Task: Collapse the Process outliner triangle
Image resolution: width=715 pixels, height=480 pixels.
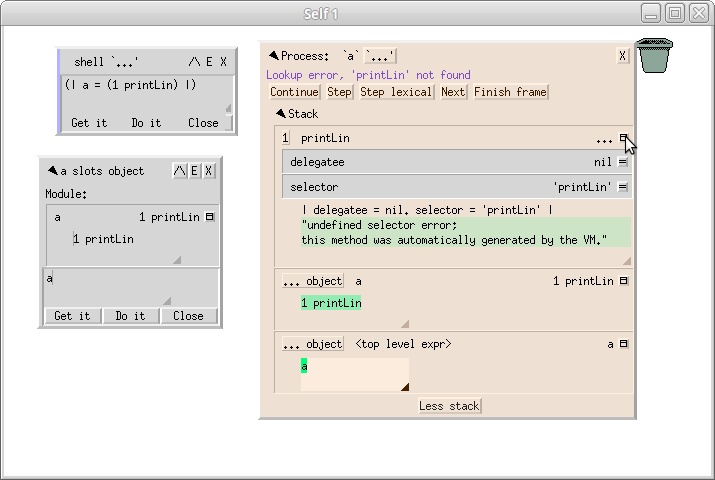Action: coord(273,56)
